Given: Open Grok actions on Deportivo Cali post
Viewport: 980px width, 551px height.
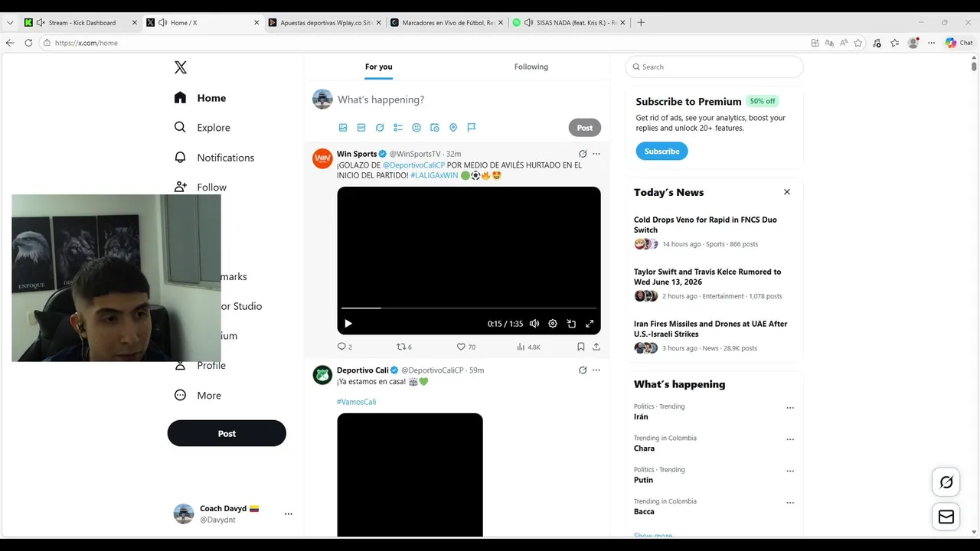Looking at the screenshot, I should 583,370.
